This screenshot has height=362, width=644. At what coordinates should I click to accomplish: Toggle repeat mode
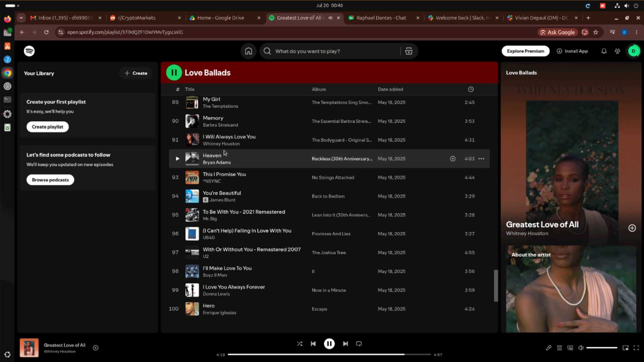point(359,344)
